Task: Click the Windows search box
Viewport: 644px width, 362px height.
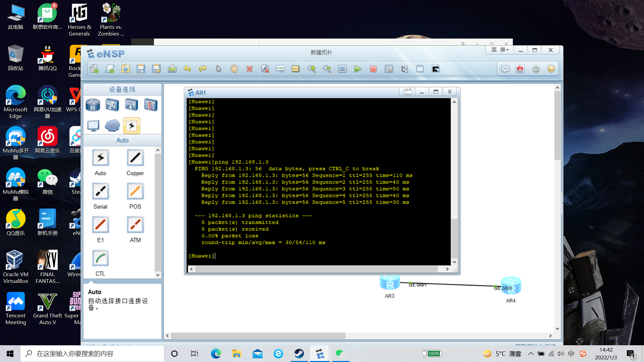Action: pos(92,354)
